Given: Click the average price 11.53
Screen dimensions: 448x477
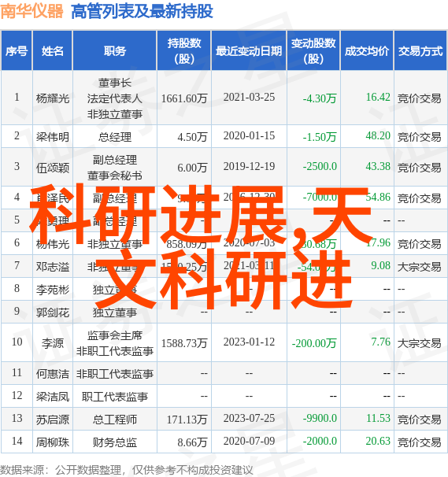Looking at the screenshot, I should [x=378, y=418].
